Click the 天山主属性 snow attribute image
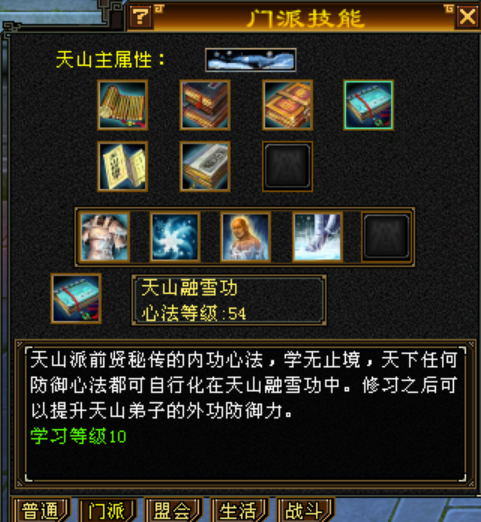481x522 pixels. [251, 60]
